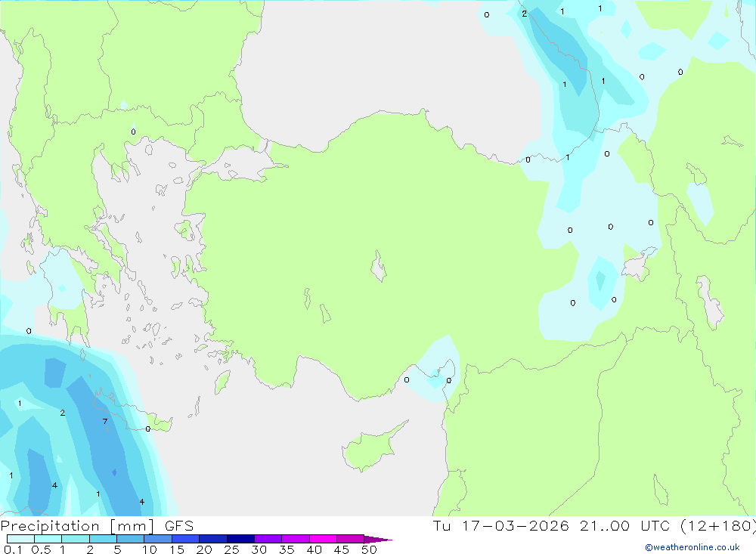The image size is (756, 554).
Task: Click the 10–15 mm legend swatch
Action: pyautogui.click(x=158, y=539)
